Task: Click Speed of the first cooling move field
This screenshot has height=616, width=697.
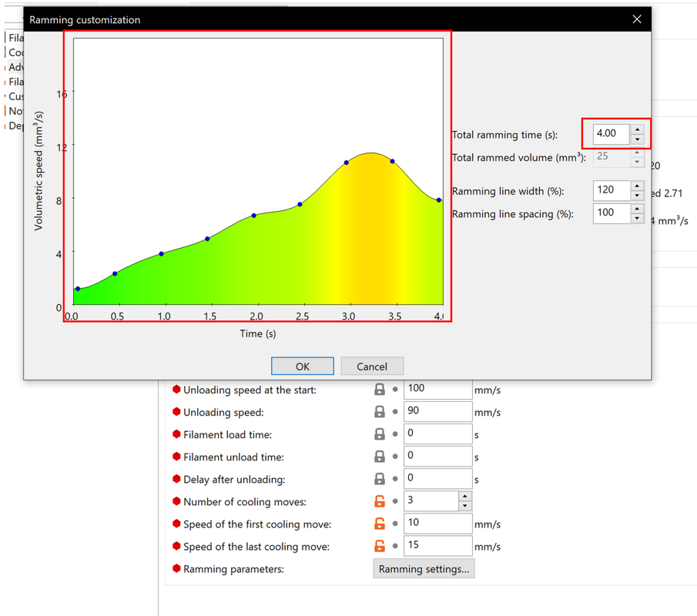Action: coord(438,524)
